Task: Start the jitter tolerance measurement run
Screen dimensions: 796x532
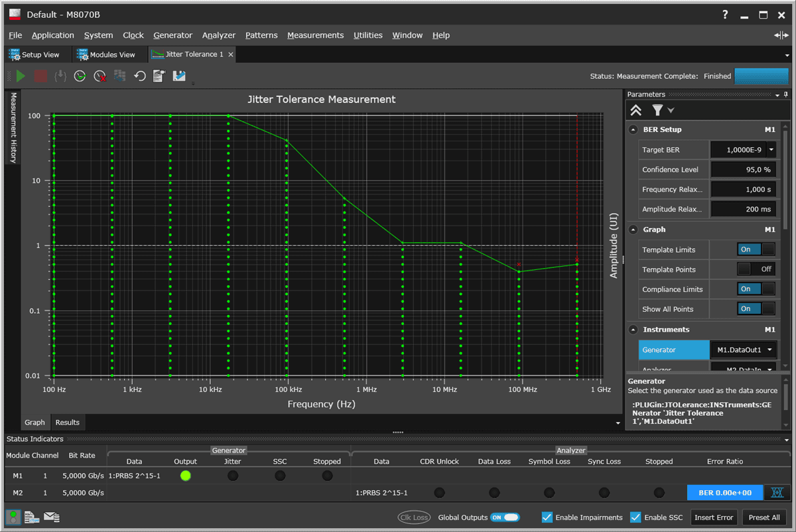Action: [20, 76]
